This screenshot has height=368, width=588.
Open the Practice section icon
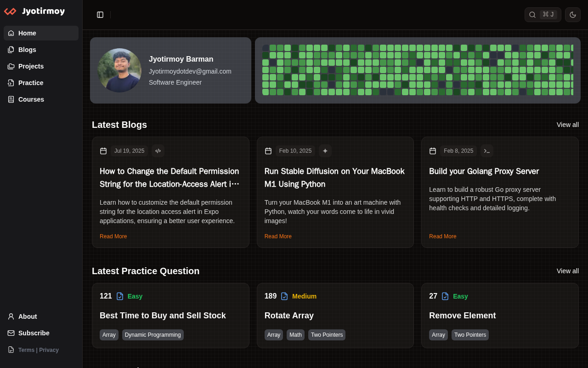11,83
